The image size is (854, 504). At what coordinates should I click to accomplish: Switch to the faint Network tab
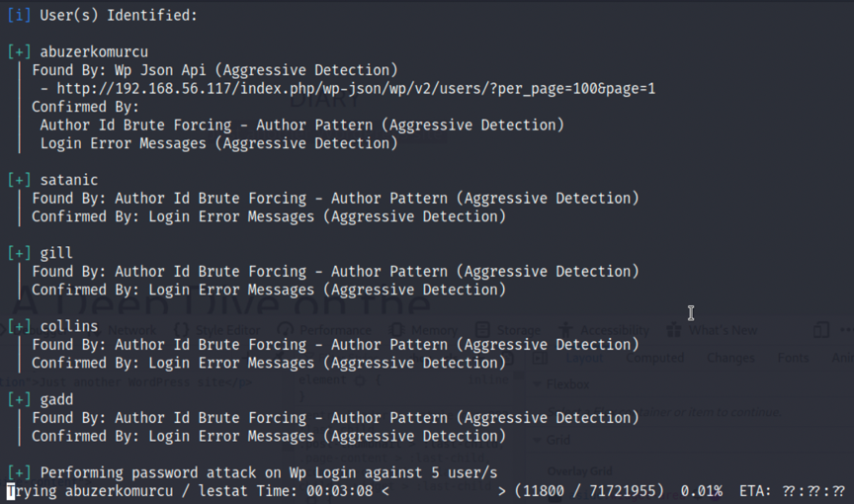[x=131, y=330]
